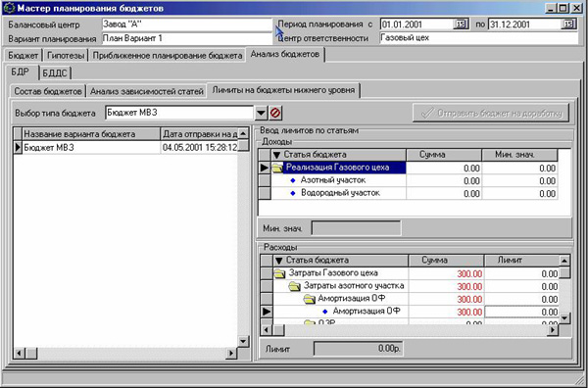Image resolution: width=588 pixels, height=388 pixels.
Task: Click folder icon of Реализация Газового цеха
Action: point(277,168)
